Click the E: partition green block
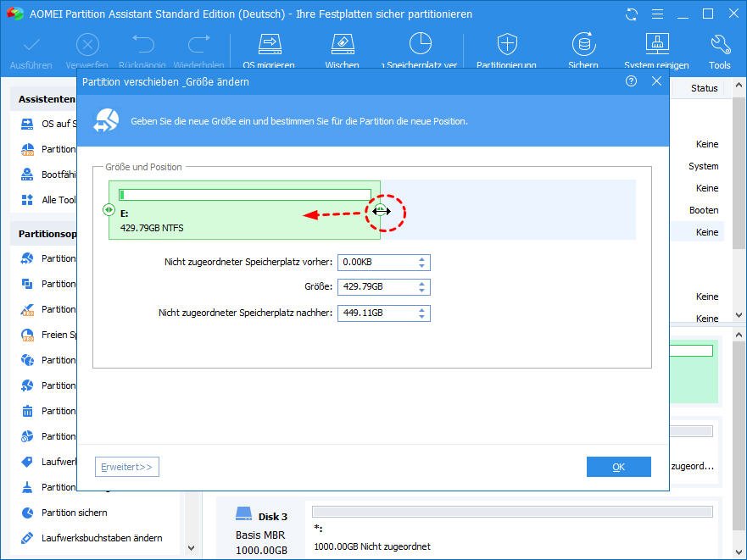The height and width of the screenshot is (560, 747). pyautogui.click(x=244, y=210)
